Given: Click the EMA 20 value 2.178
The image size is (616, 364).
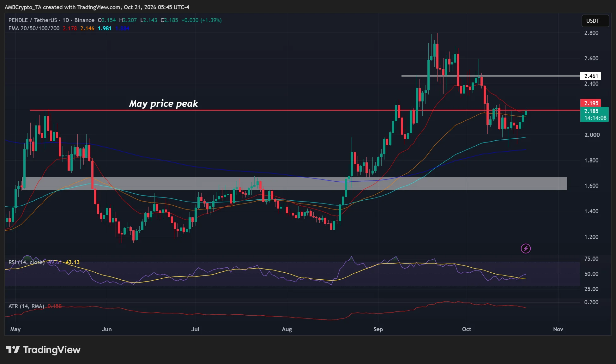Looking at the screenshot, I should pos(70,28).
